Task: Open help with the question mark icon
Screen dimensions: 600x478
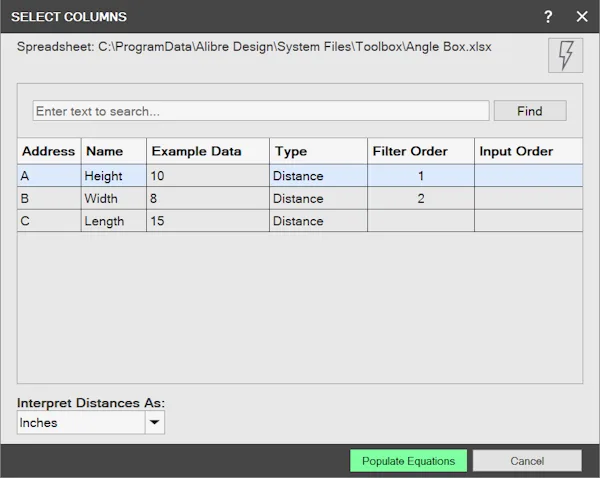Action: [548, 16]
